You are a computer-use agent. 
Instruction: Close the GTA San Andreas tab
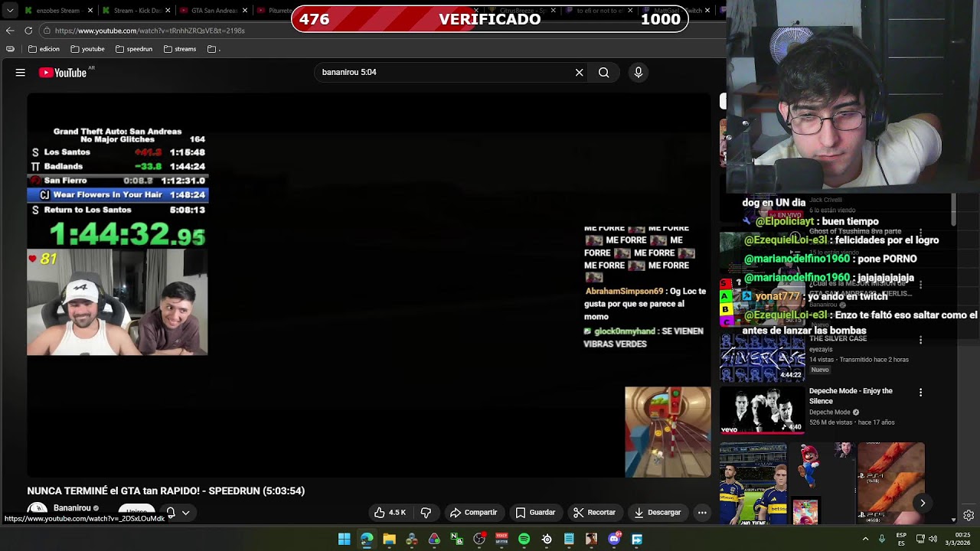(246, 11)
